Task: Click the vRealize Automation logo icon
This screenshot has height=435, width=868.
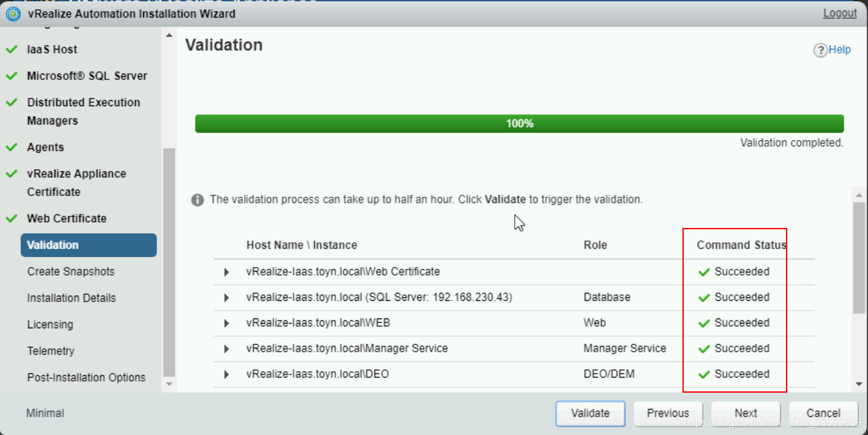Action: tap(14, 13)
